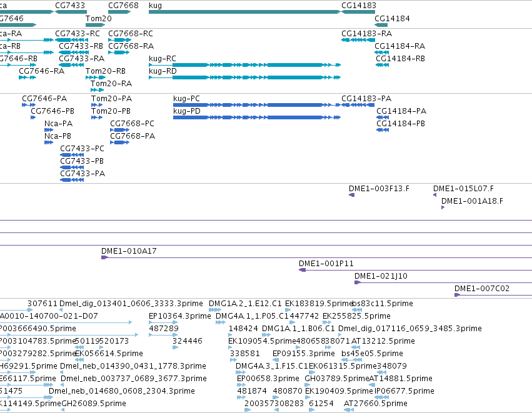The height and width of the screenshot is (413, 532).
Task: Click EST Dmel_dig_017116_0659_3485.3prime
Action: (x=340, y=335)
